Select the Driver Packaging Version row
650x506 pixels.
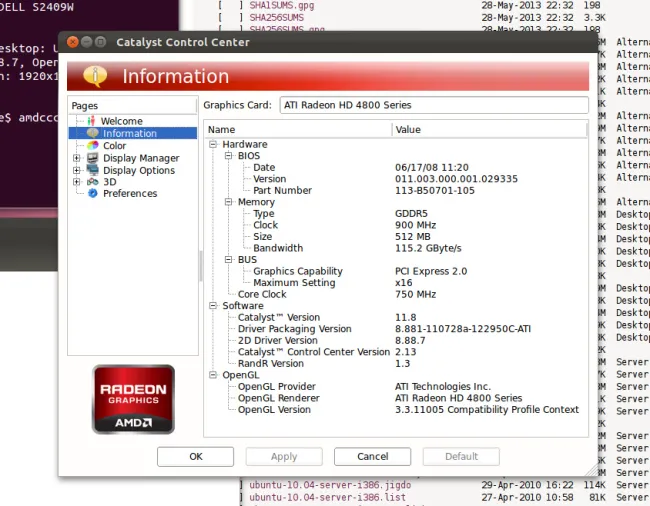[x=396, y=329]
